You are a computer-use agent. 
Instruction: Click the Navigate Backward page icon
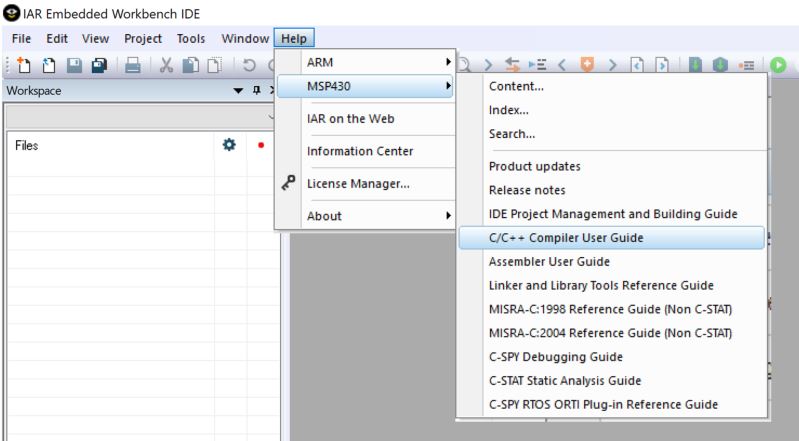(637, 65)
